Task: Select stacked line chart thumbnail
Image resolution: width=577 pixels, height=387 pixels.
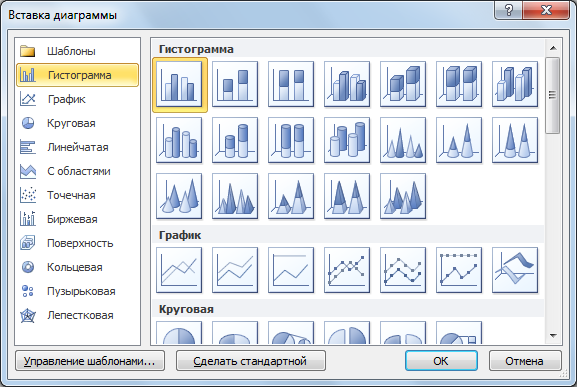Action: 235,270
